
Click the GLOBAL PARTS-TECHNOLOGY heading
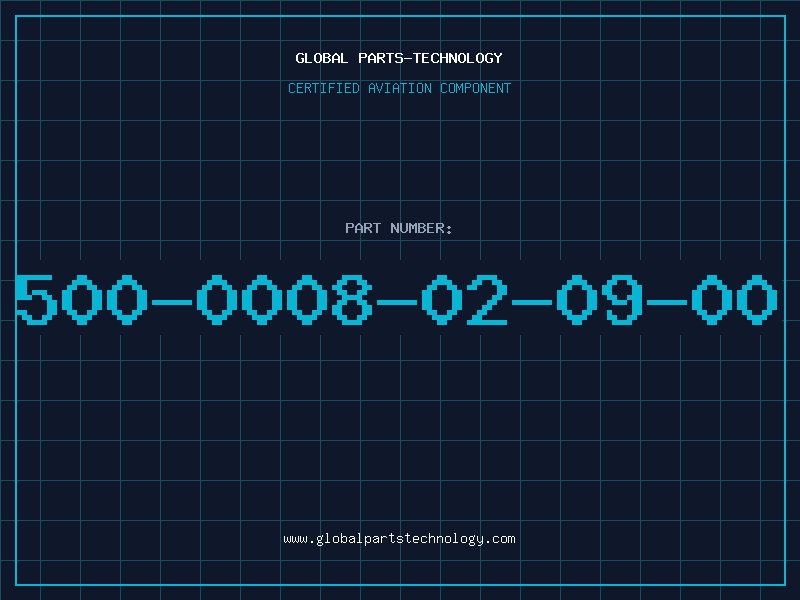[399, 58]
